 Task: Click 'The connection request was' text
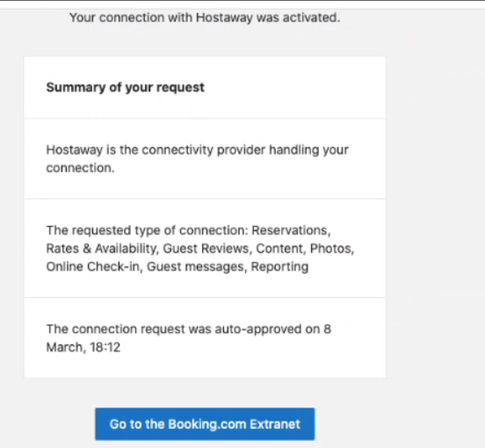click(x=129, y=329)
